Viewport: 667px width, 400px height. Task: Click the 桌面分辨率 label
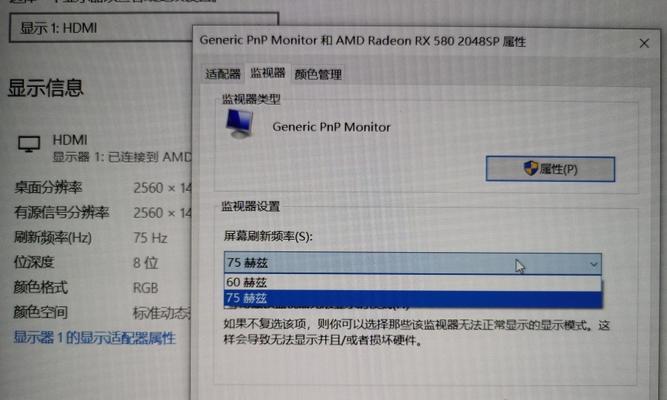click(x=48, y=187)
